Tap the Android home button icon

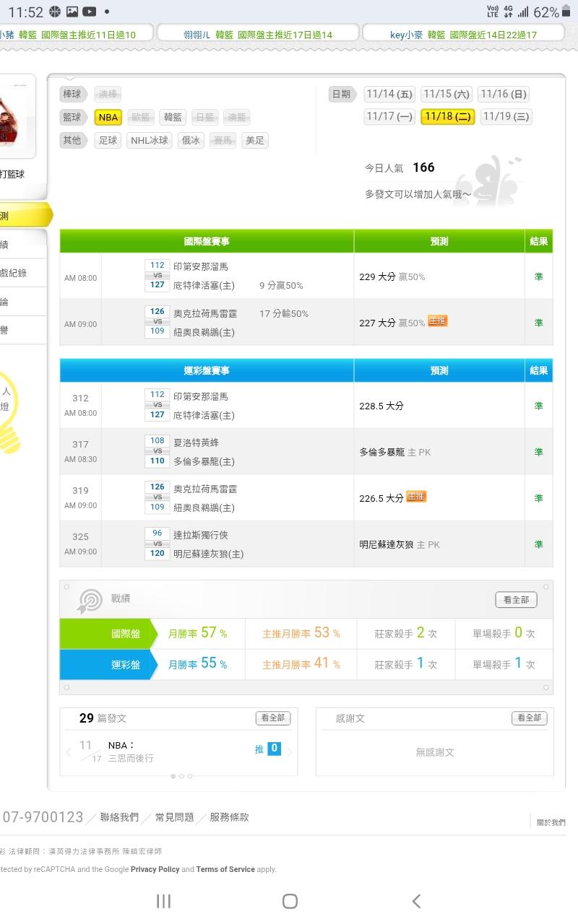[290, 900]
